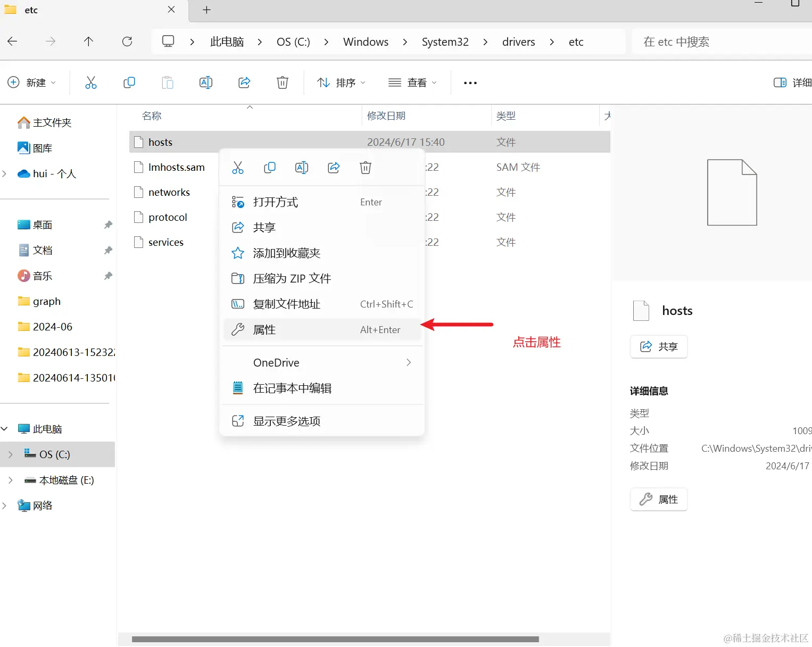
Task: Click the toolbar Share icon
Action: [244, 82]
